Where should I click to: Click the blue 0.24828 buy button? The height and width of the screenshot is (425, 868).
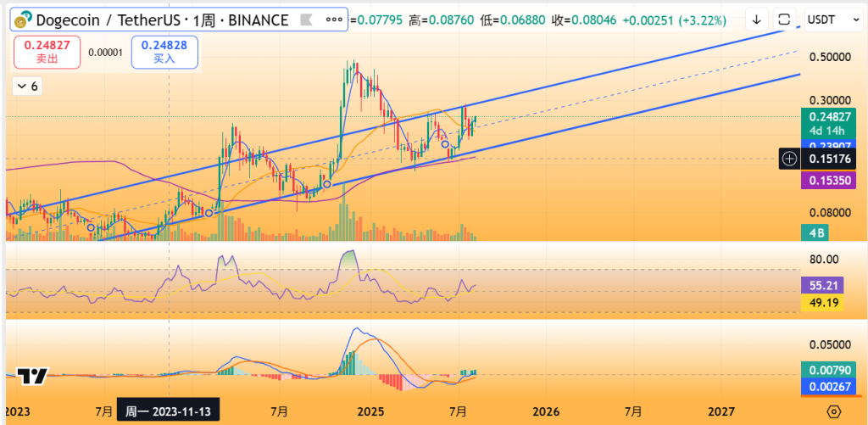point(164,52)
